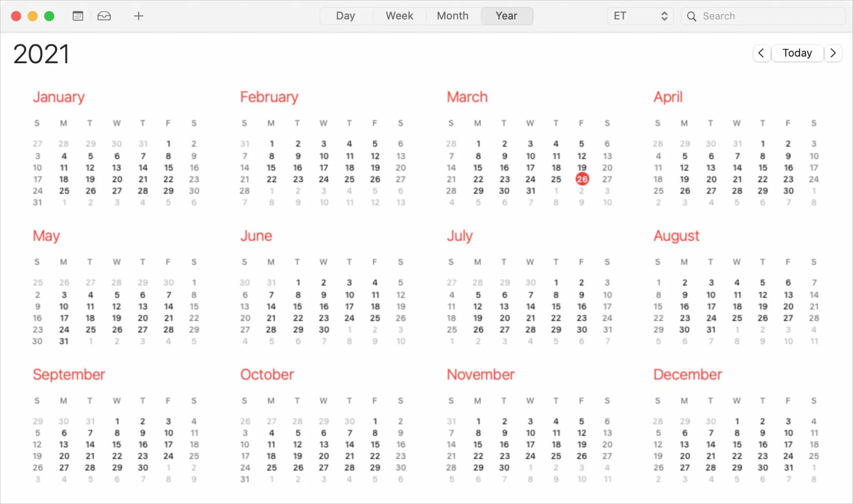
Task: Open the invitations inbox icon
Action: pyautogui.click(x=104, y=16)
